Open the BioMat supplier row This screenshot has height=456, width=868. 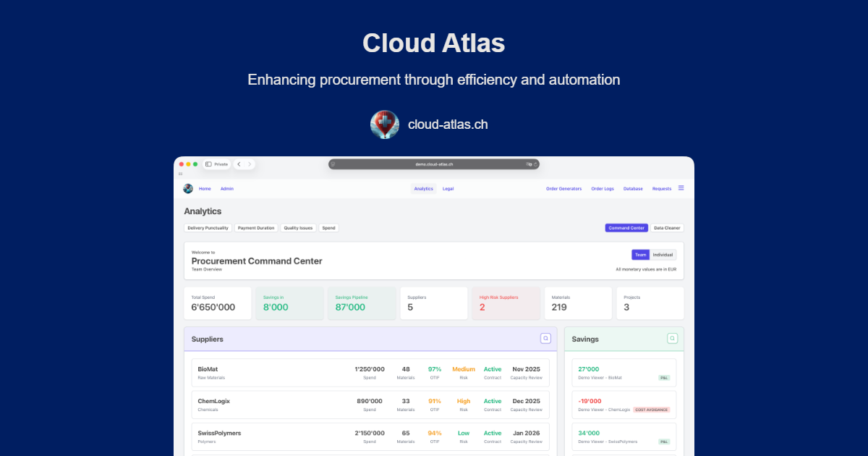(x=370, y=373)
